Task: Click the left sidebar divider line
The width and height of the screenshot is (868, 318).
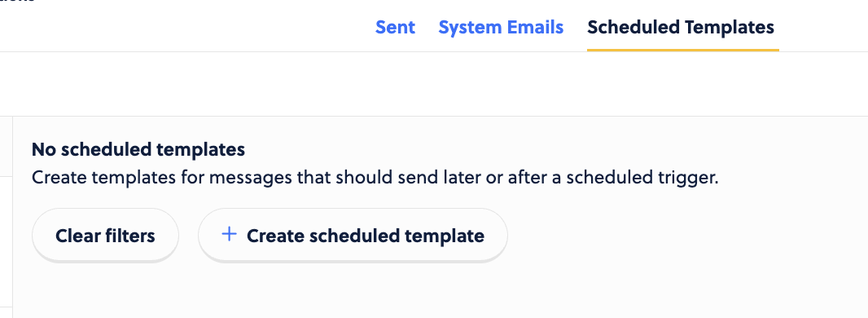Action: [x=12, y=217]
